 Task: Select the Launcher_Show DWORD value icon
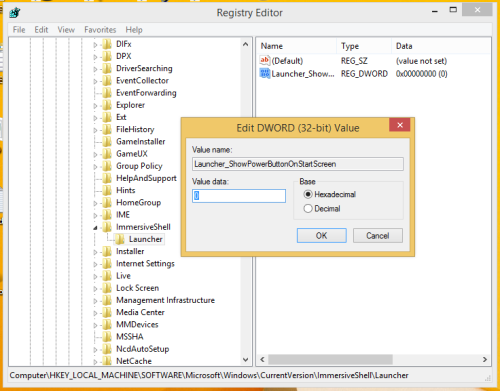(x=265, y=73)
